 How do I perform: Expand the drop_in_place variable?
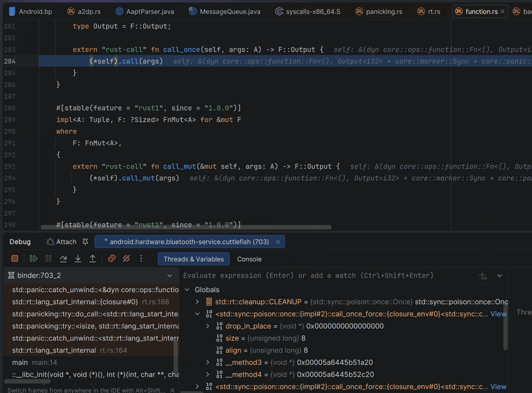pos(208,326)
